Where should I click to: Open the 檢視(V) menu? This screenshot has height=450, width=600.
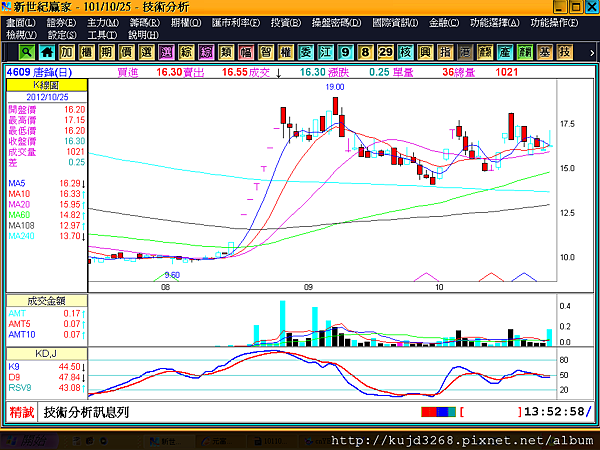point(21,35)
